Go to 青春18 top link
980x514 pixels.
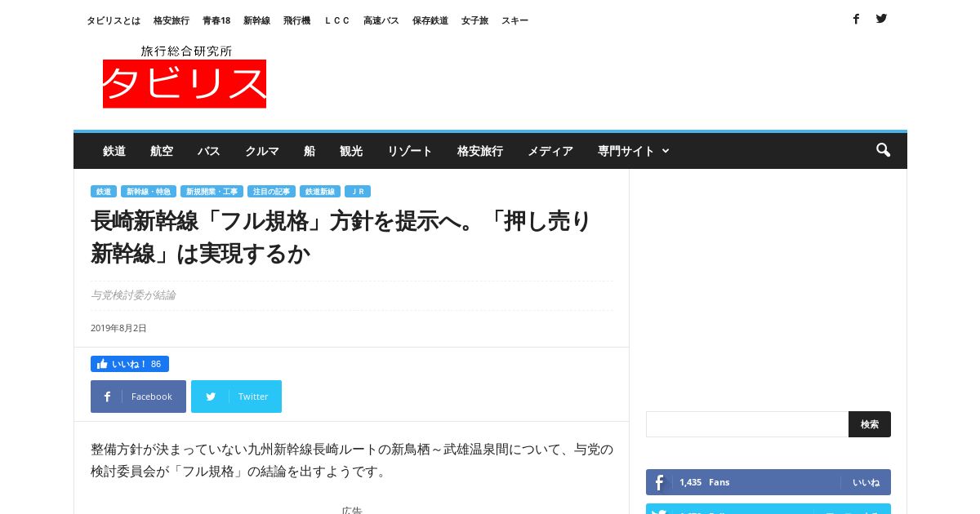click(216, 20)
